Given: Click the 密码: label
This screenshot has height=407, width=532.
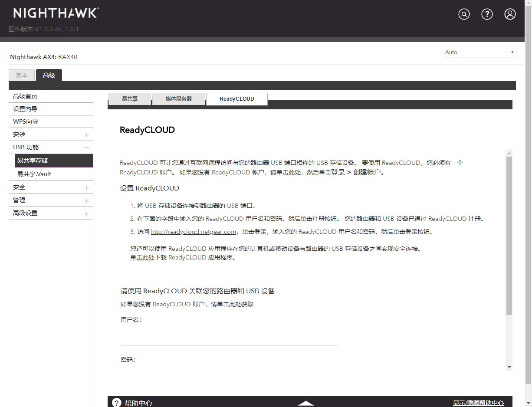Looking at the screenshot, I should click(128, 360).
